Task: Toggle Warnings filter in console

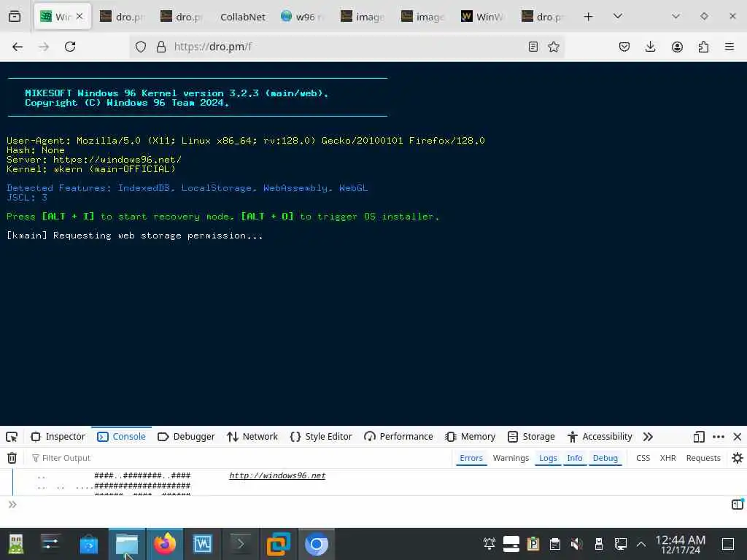Action: [x=511, y=458]
